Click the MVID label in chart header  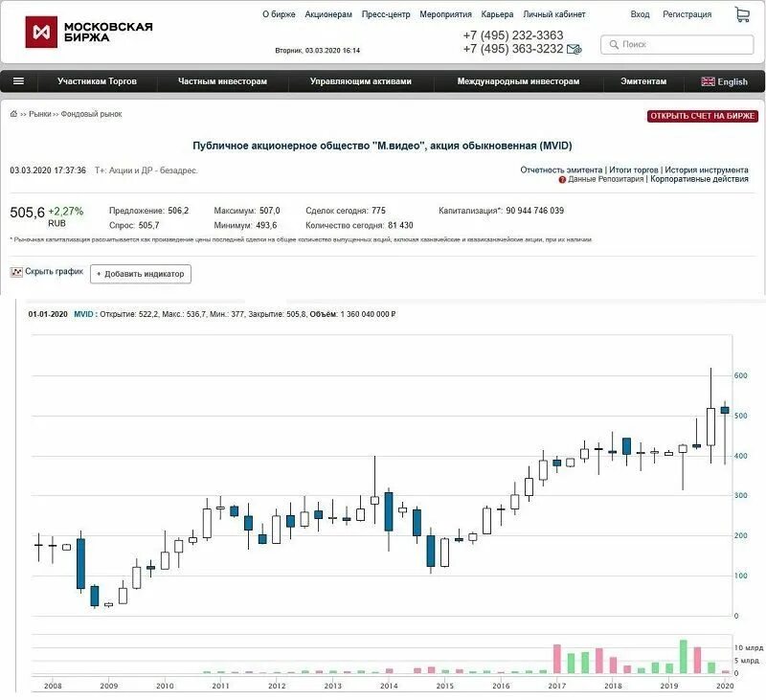[x=83, y=314]
